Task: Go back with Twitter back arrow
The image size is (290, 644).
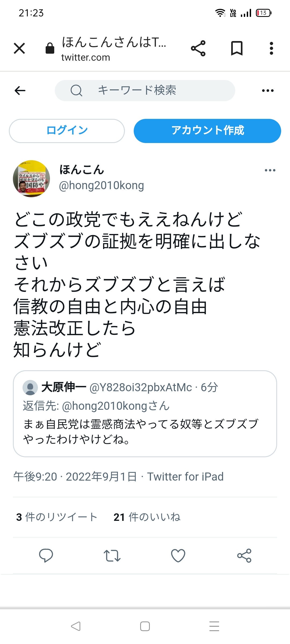Action: click(20, 91)
